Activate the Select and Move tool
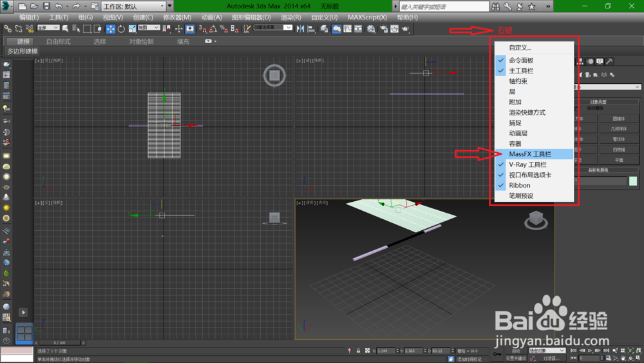 [111, 29]
